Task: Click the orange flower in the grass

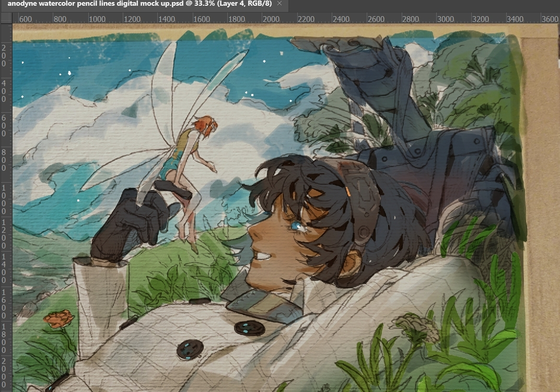Action: (59, 318)
